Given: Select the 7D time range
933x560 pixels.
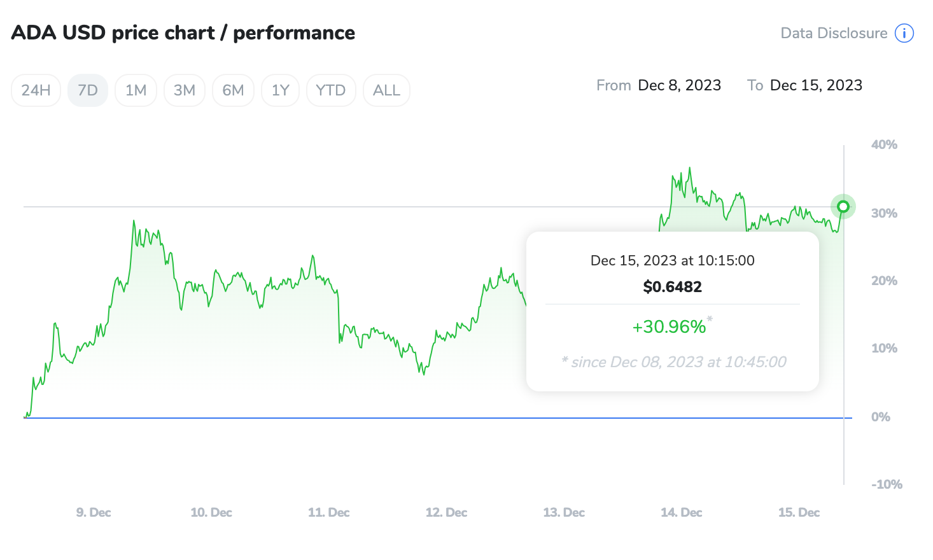Looking at the screenshot, I should 87,90.
